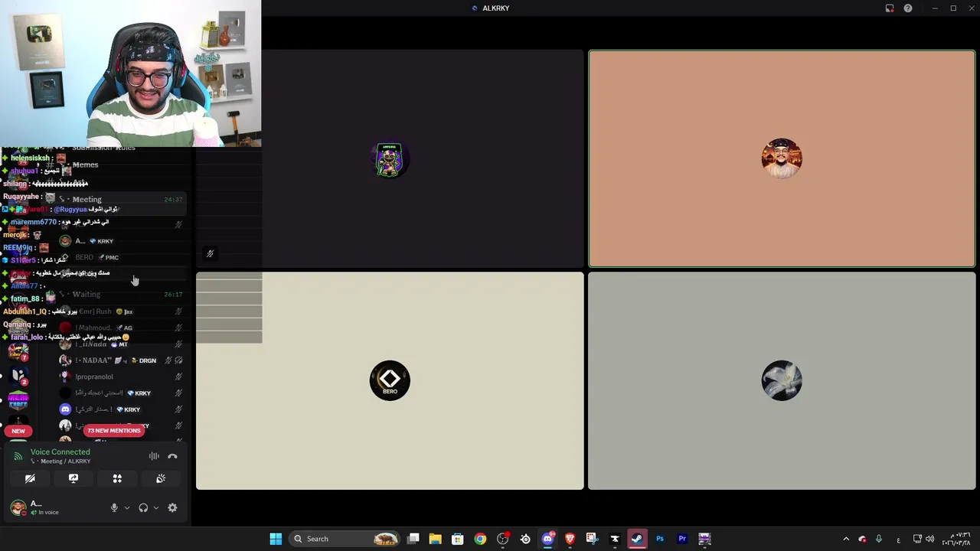The height and width of the screenshot is (551, 980).
Task: Focus the dark purple robot avatar tile
Action: 390,158
